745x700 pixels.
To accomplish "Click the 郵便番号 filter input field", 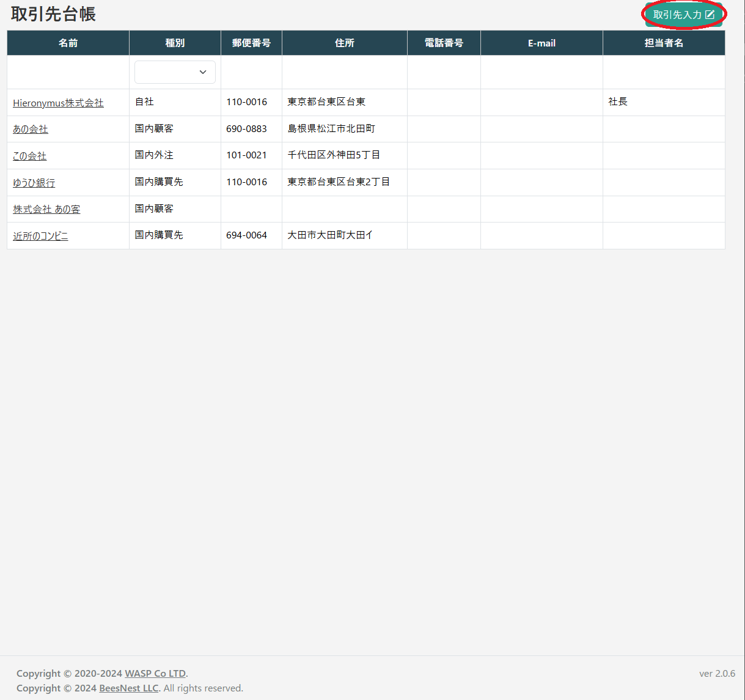I will [251, 72].
